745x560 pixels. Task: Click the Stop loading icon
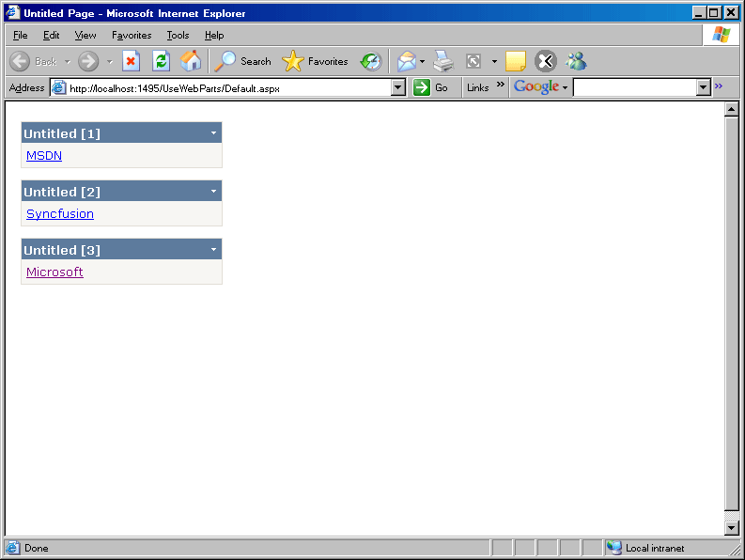click(132, 61)
